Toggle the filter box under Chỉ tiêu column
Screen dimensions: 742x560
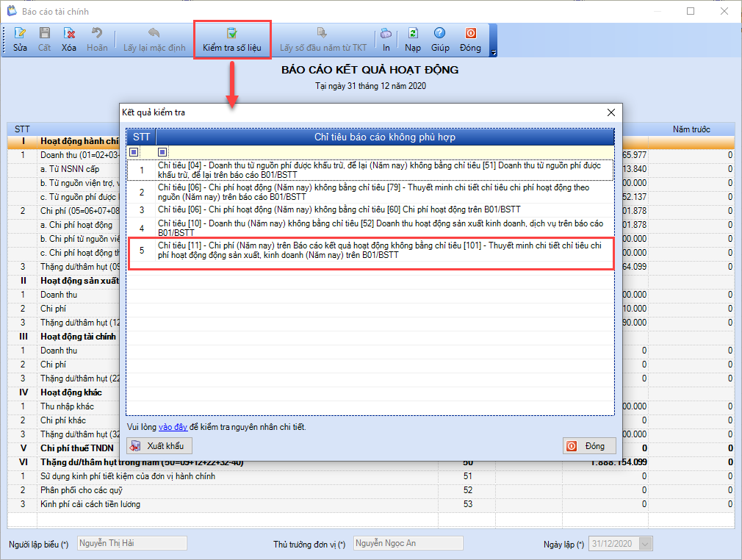pyautogui.click(x=162, y=152)
